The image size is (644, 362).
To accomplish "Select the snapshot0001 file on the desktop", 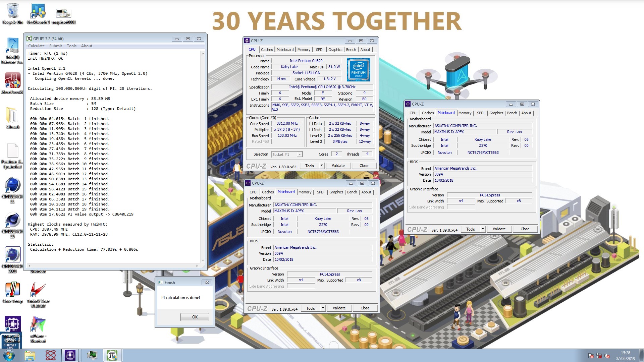I will tap(63, 16).
